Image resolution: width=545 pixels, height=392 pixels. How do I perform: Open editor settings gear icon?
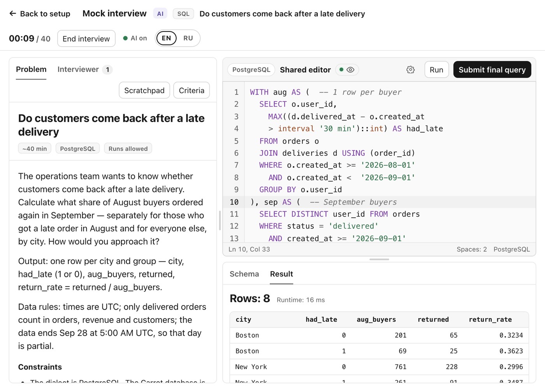point(410,70)
